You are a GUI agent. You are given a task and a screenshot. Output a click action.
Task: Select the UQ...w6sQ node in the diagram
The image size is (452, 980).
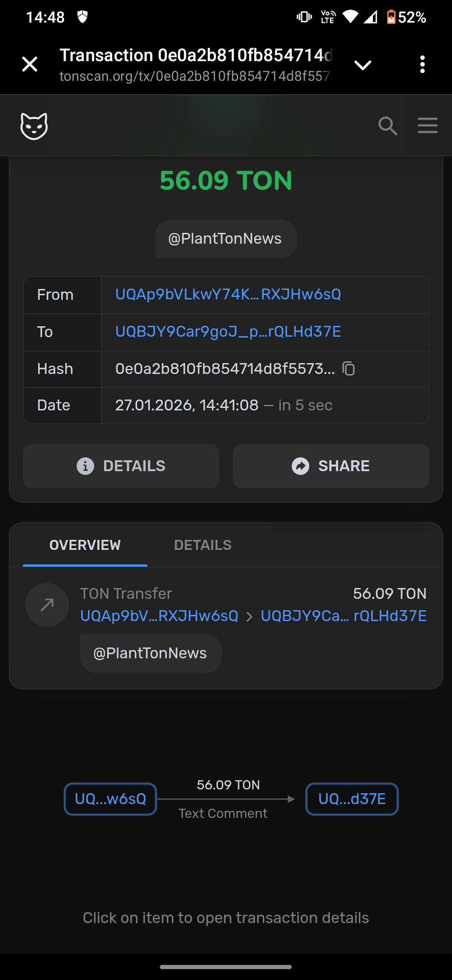(x=110, y=799)
